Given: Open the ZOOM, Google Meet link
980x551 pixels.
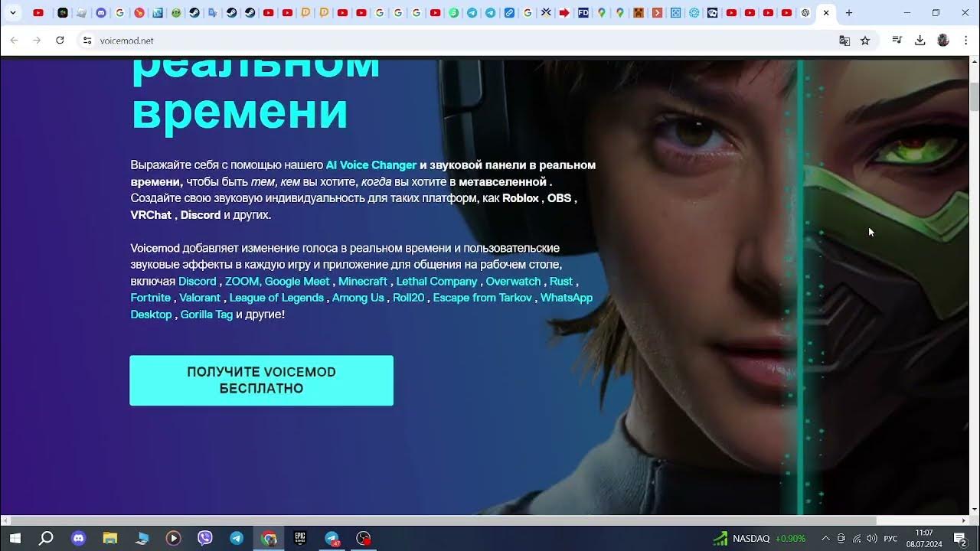Looking at the screenshot, I should [x=277, y=282].
